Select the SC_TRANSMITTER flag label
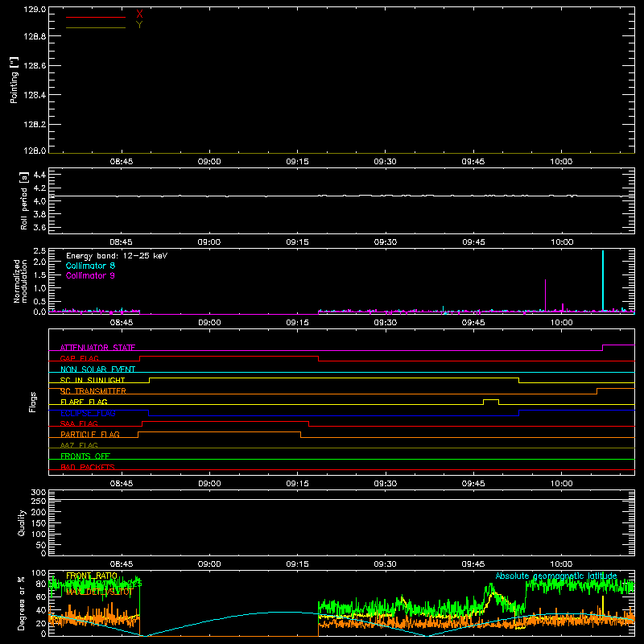 [93, 391]
